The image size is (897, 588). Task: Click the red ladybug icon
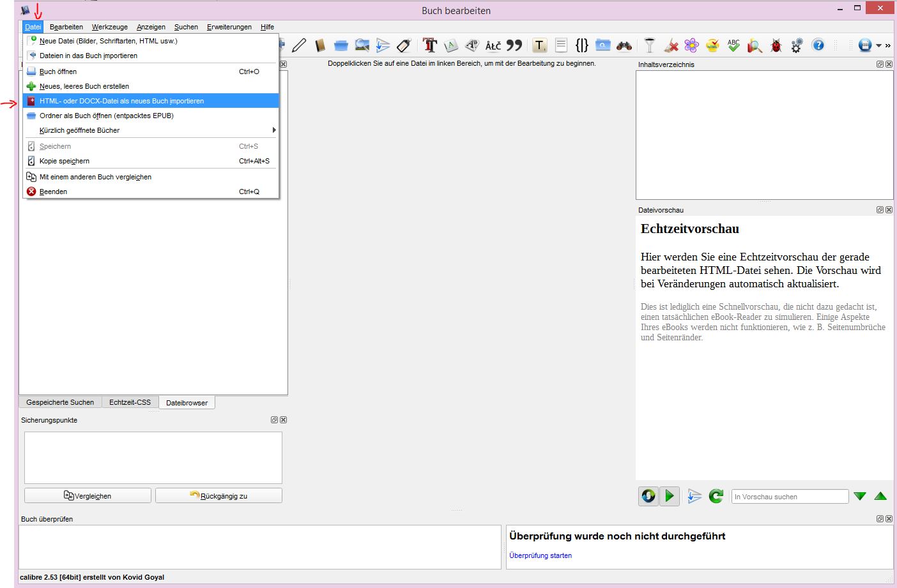(x=776, y=45)
